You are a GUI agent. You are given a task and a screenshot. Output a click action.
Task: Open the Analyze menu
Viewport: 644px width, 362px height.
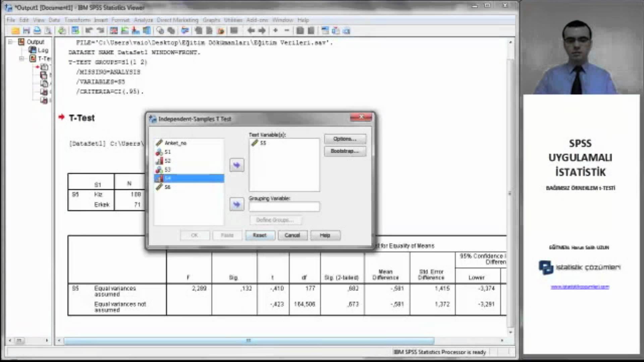click(x=143, y=20)
